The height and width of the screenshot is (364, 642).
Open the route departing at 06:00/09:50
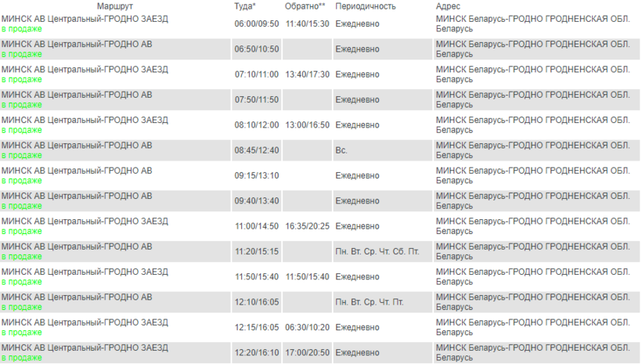point(85,19)
